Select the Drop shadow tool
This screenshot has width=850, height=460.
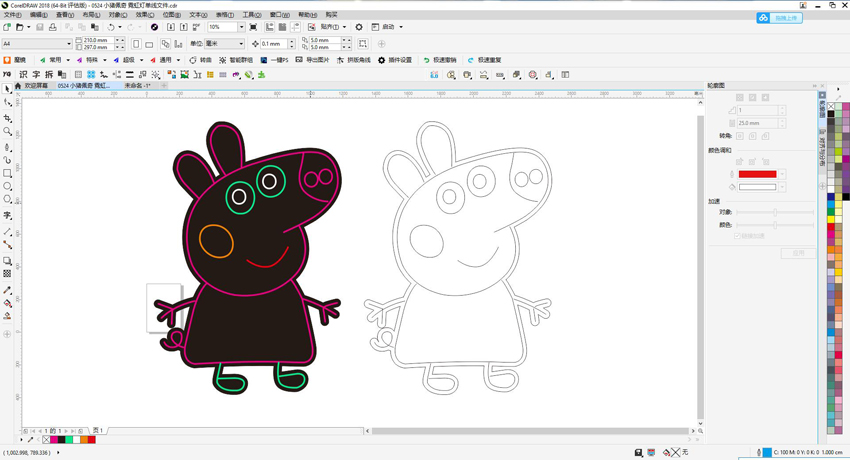[x=7, y=261]
